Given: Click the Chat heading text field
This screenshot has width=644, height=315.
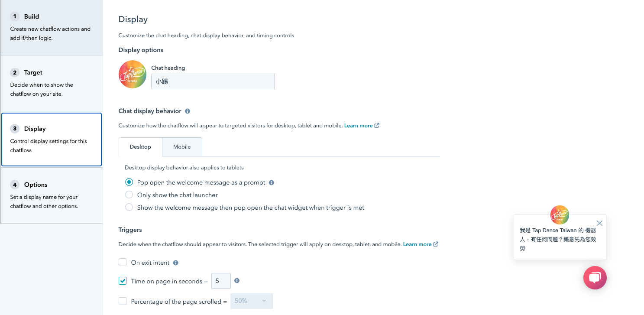Looking at the screenshot, I should 213,81.
